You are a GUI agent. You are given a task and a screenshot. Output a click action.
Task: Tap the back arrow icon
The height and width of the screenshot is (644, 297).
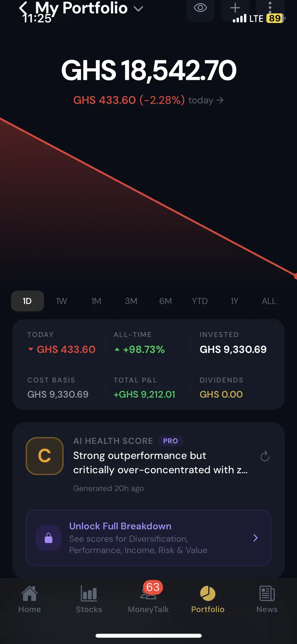coord(23,9)
